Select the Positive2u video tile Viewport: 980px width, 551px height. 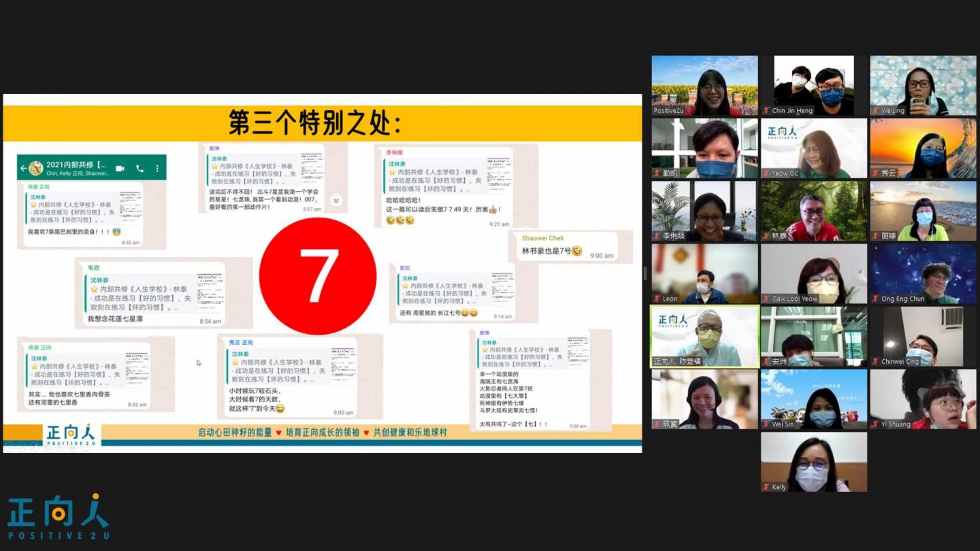coord(704,86)
